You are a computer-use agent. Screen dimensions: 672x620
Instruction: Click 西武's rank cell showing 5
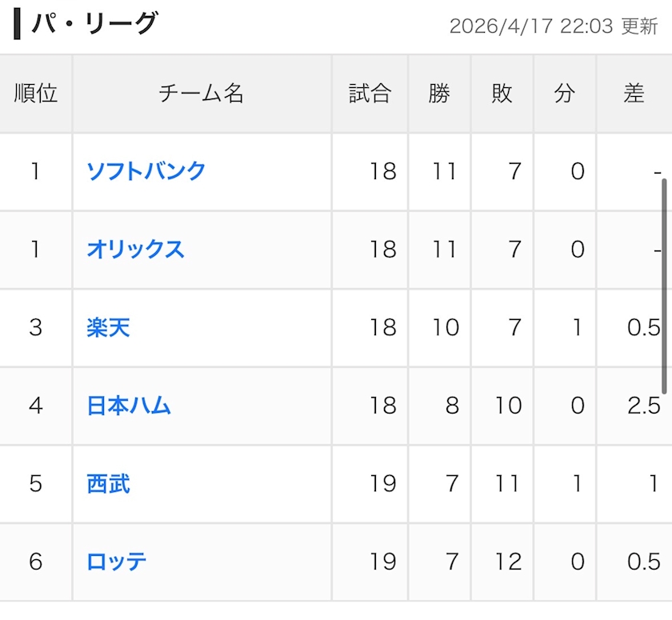coord(35,484)
